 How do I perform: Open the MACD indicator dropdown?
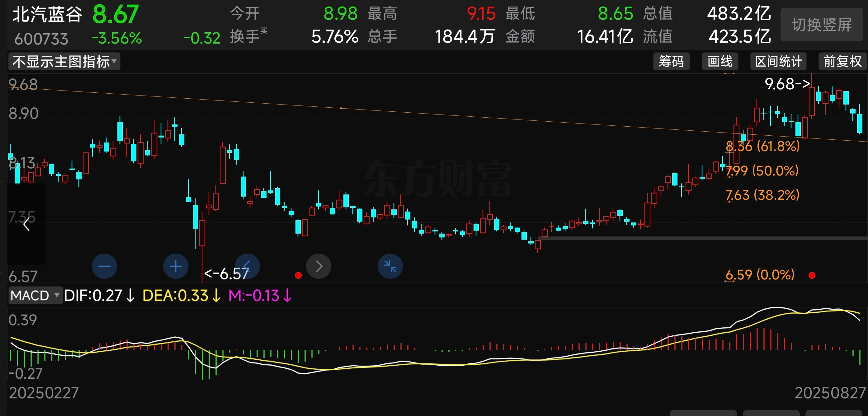click(35, 295)
